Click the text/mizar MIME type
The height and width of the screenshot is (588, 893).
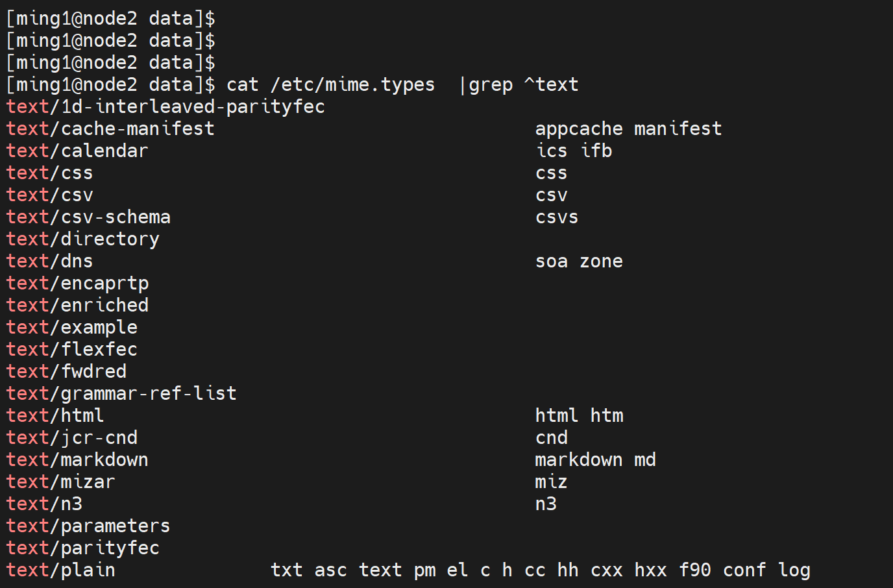[x=60, y=482]
